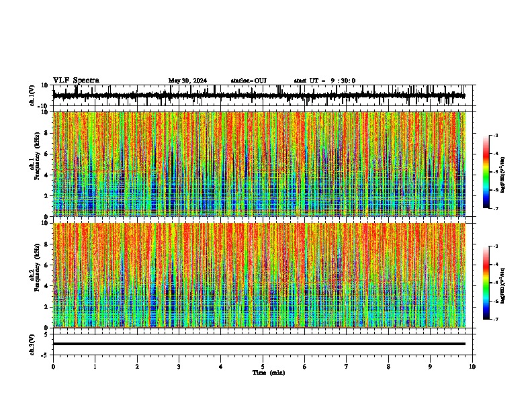532x411 pixels.
Task: Click the ch.1 voltage waveform trace
Action: (259, 95)
